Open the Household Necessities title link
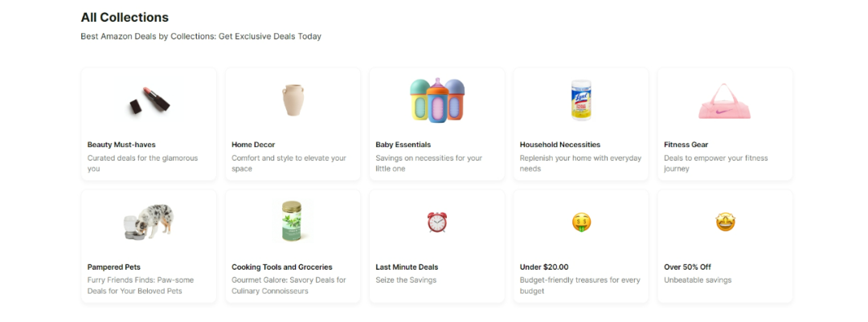This screenshot has height=322, width=868. [560, 145]
